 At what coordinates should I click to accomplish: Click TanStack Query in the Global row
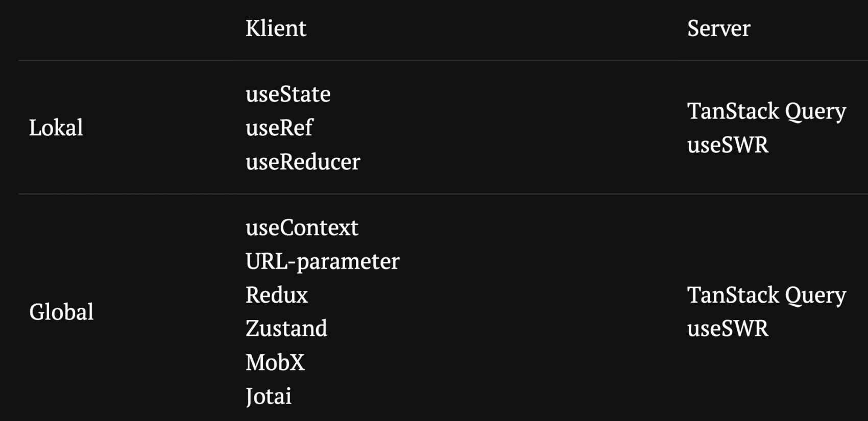[766, 295]
